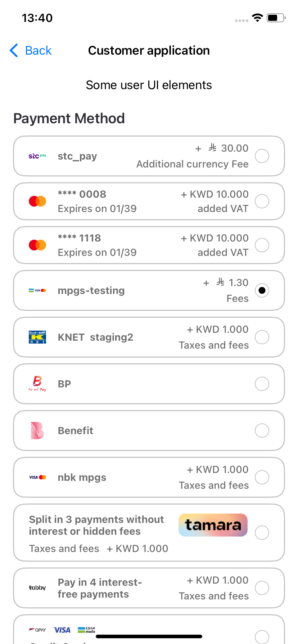Tap the KNET logo icon

pyautogui.click(x=37, y=337)
